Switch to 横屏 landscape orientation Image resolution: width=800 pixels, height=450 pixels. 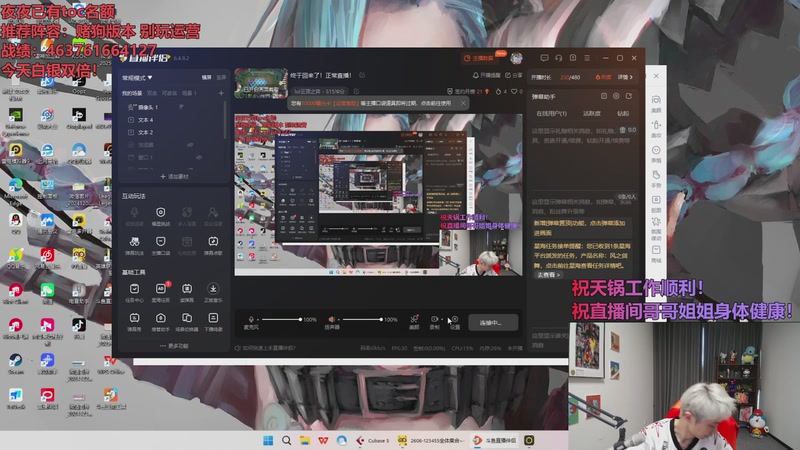coord(206,78)
